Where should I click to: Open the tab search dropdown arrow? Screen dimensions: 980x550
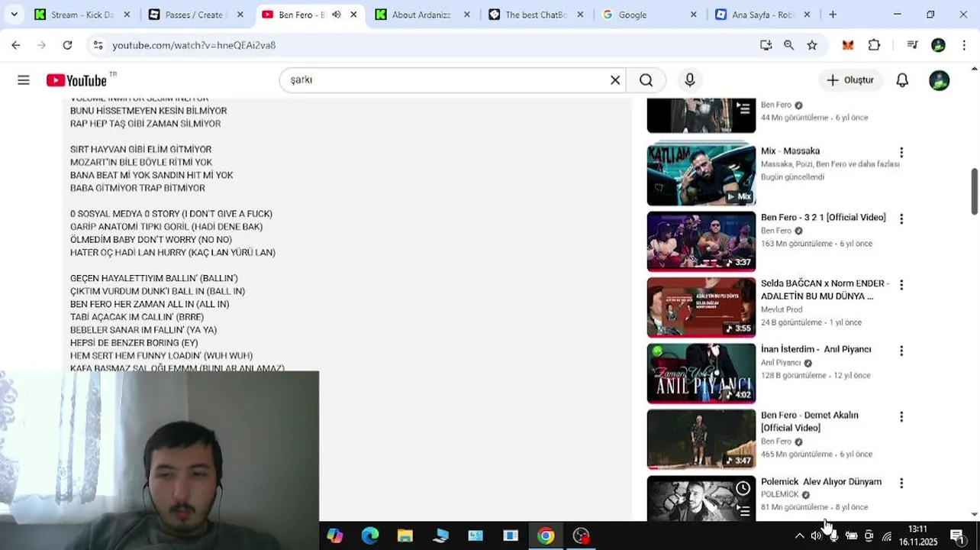coord(14,15)
